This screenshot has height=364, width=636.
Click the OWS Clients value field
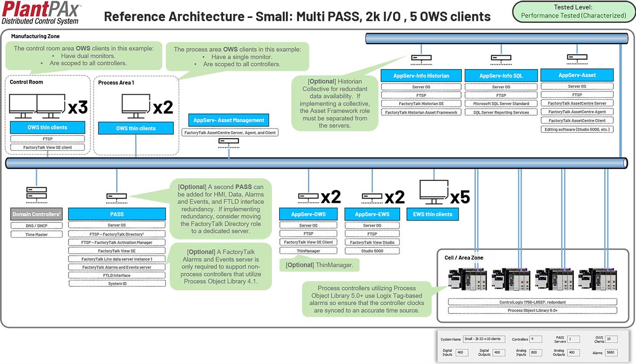(x=611, y=339)
